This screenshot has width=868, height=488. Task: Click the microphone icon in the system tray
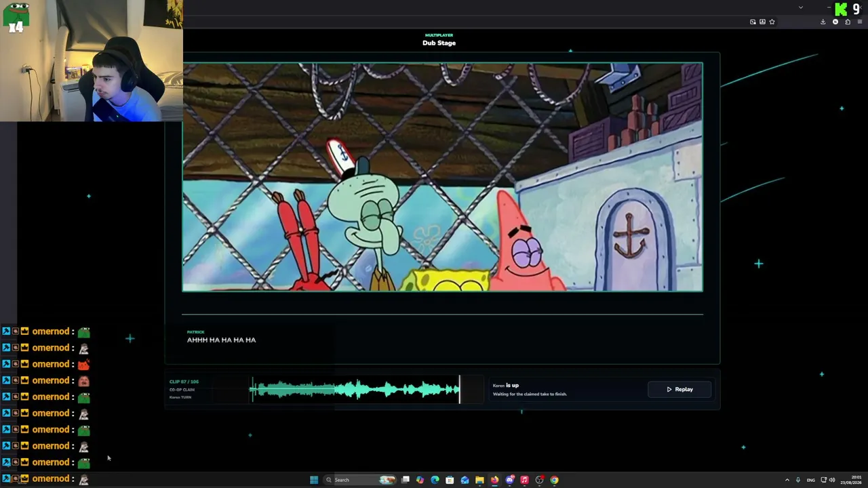coord(798,480)
